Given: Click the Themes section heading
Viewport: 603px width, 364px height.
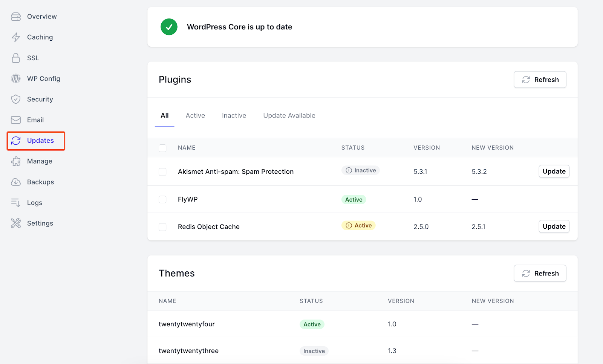Looking at the screenshot, I should tap(177, 273).
